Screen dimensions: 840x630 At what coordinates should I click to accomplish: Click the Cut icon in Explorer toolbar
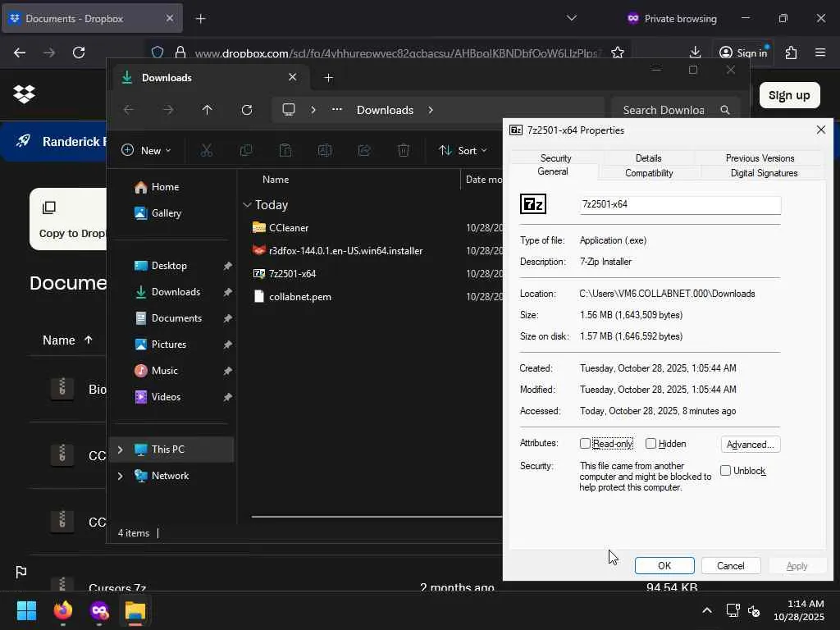[206, 151]
